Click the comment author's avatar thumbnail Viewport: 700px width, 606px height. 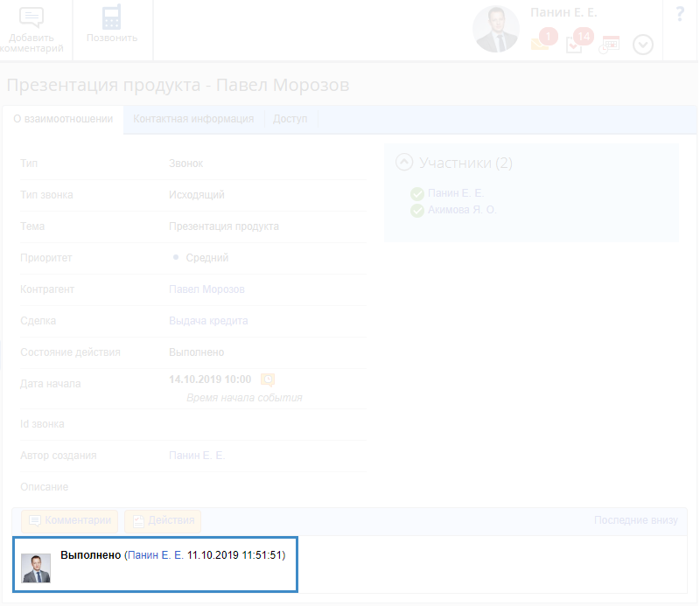[36, 568]
